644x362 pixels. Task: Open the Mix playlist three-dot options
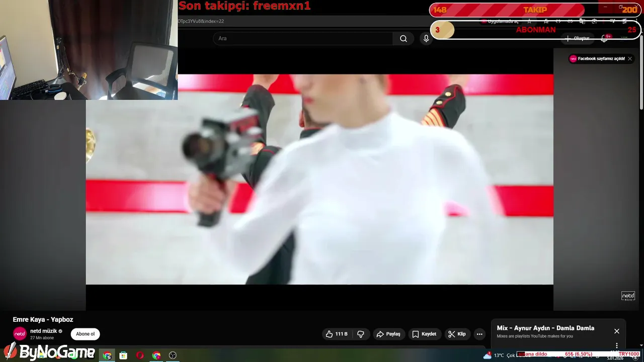pos(617,346)
